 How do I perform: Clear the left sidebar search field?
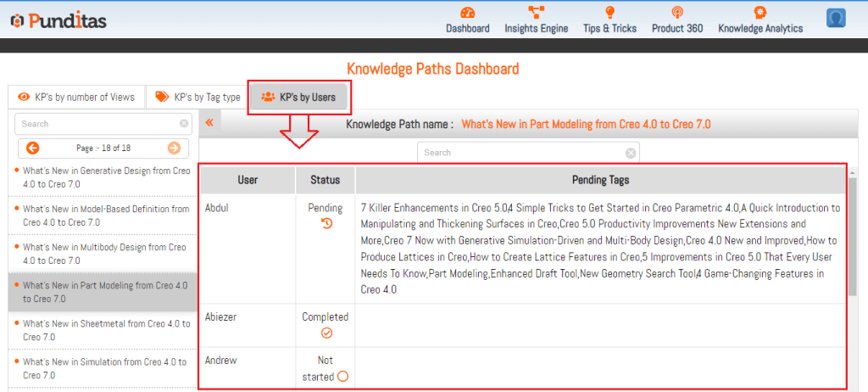click(184, 124)
